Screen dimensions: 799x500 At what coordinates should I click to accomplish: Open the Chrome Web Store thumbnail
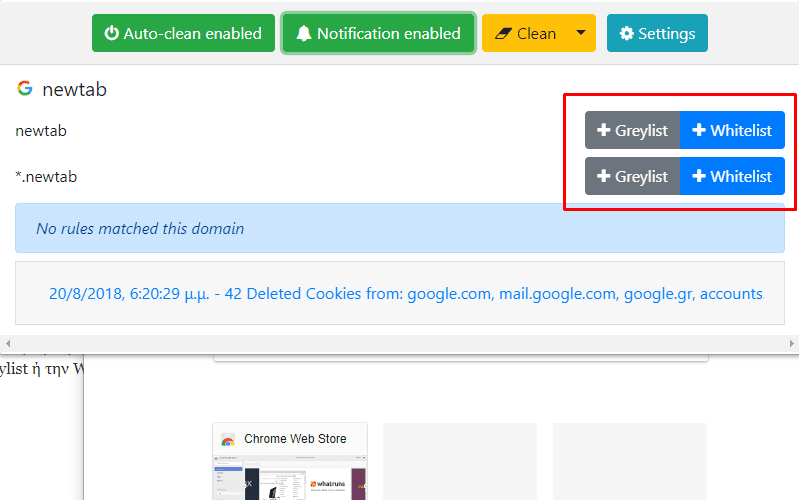(290, 461)
